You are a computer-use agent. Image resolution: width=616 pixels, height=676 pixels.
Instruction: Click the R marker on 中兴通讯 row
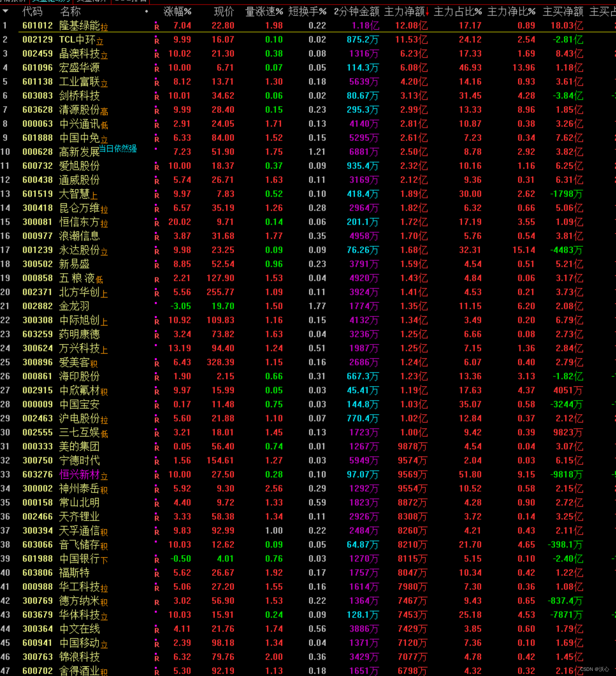[x=157, y=125]
